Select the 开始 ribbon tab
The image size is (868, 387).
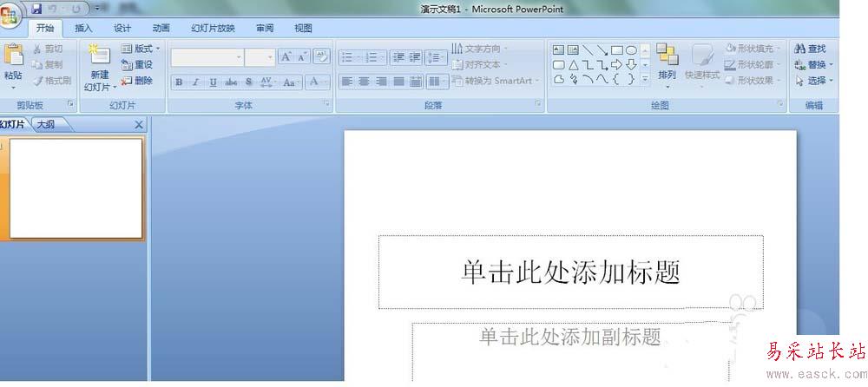pyautogui.click(x=45, y=29)
